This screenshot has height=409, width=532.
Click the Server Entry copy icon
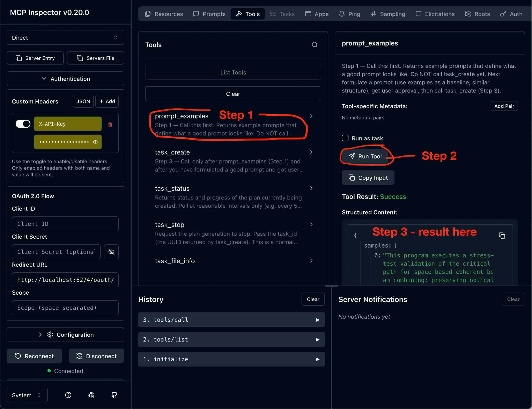19,58
